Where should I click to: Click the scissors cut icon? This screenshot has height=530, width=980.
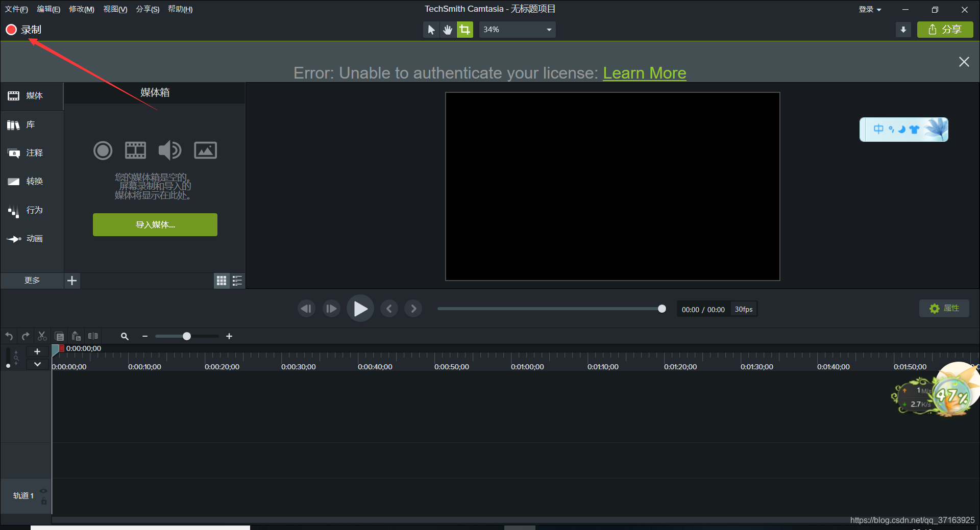42,337
